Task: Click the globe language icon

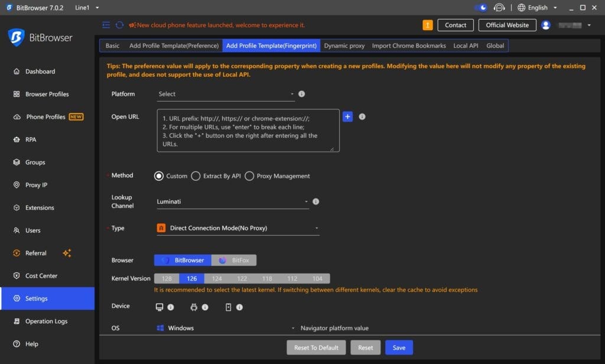Action: [x=521, y=8]
